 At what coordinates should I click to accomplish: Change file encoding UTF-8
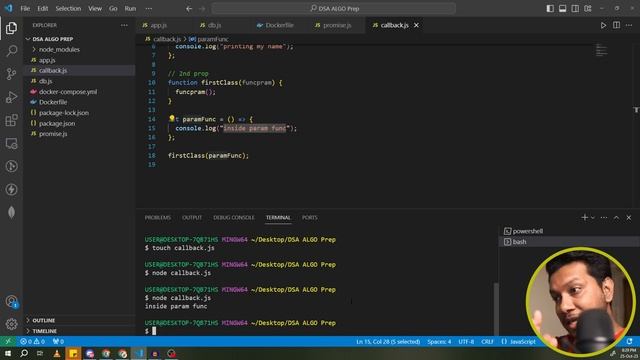click(466, 341)
